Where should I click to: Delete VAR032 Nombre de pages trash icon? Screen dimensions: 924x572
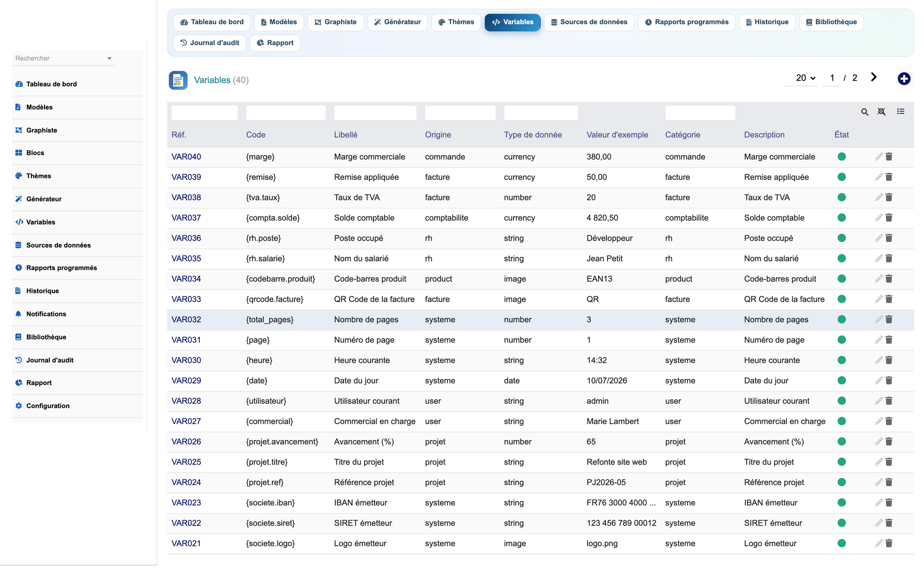889,319
